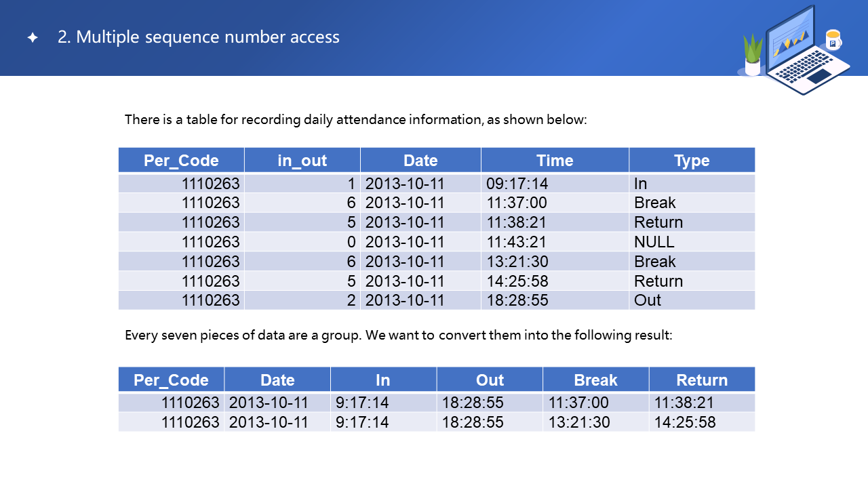Screen dimensions: 868x488
Task: Click the coffee mug icon by the laptop
Action: [833, 40]
